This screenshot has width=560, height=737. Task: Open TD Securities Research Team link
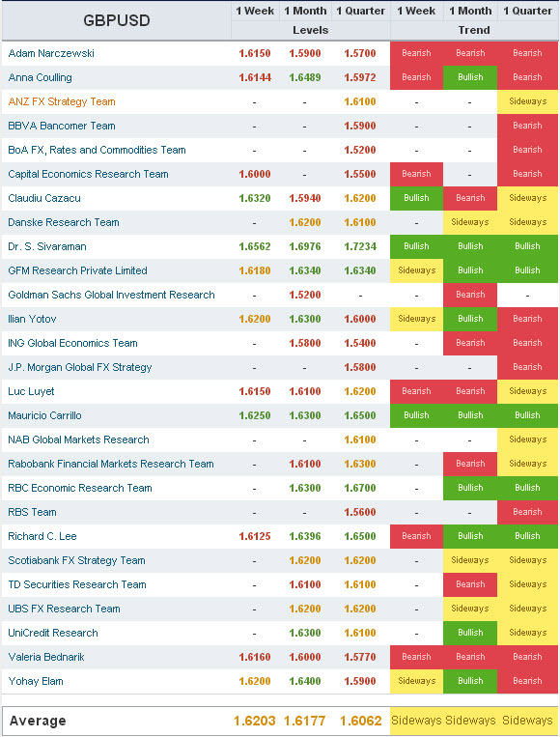(x=77, y=584)
